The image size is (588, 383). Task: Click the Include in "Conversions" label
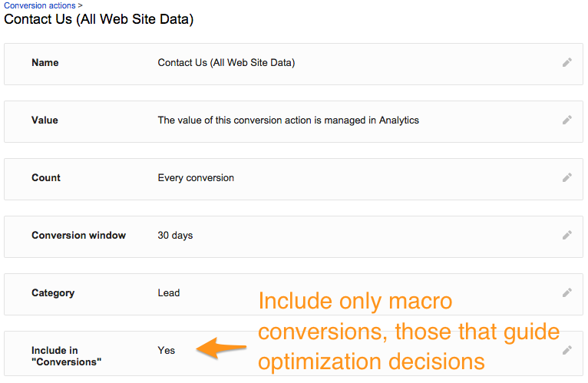point(66,356)
